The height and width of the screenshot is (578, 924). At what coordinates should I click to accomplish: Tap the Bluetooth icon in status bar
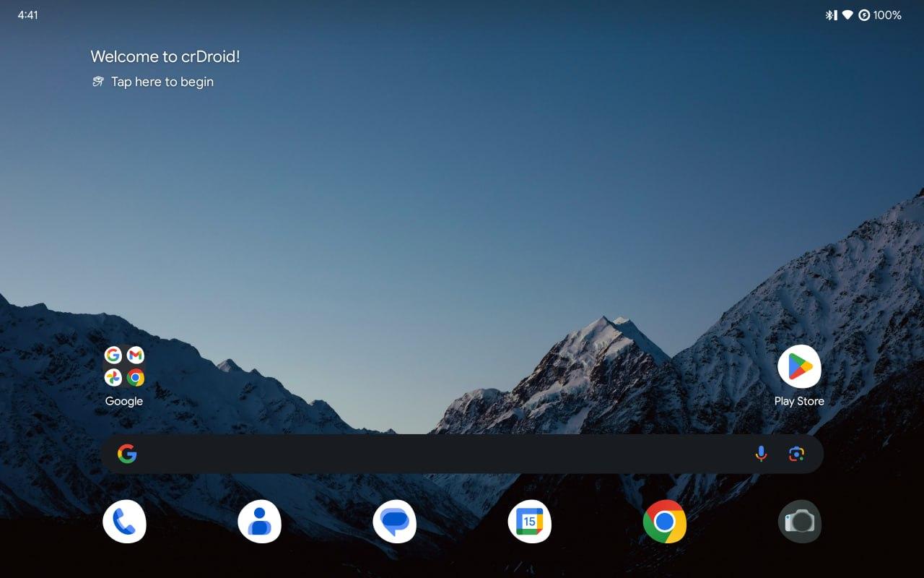[831, 15]
